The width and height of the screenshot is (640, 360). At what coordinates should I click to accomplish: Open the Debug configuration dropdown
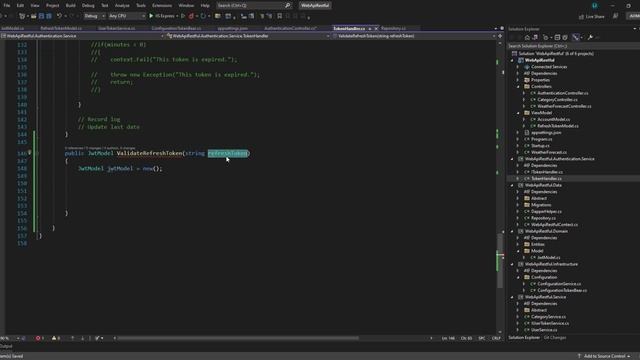(x=94, y=16)
